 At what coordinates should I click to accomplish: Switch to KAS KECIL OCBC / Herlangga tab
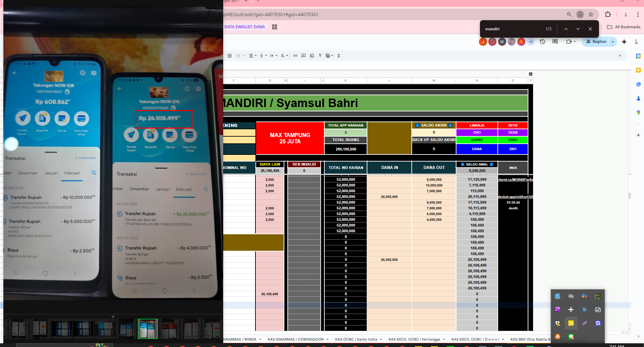pos(414,339)
